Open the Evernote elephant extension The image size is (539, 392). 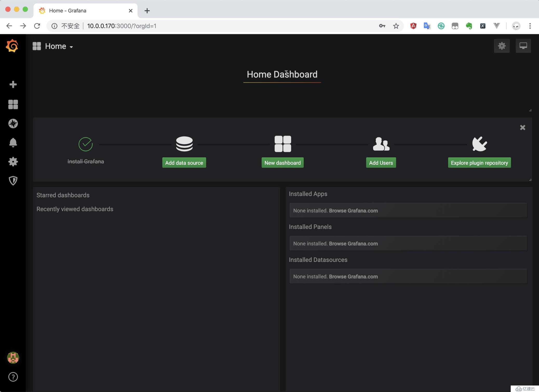(x=469, y=26)
